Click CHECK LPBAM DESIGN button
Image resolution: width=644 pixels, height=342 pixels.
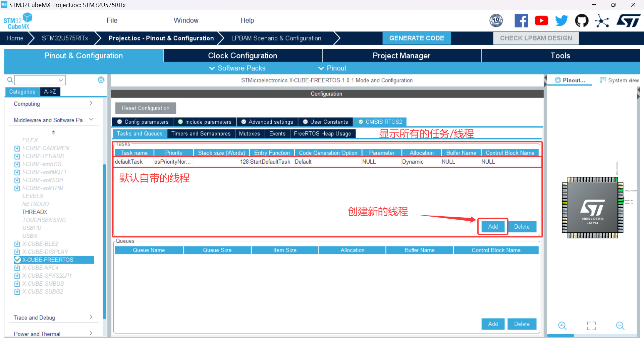(536, 38)
